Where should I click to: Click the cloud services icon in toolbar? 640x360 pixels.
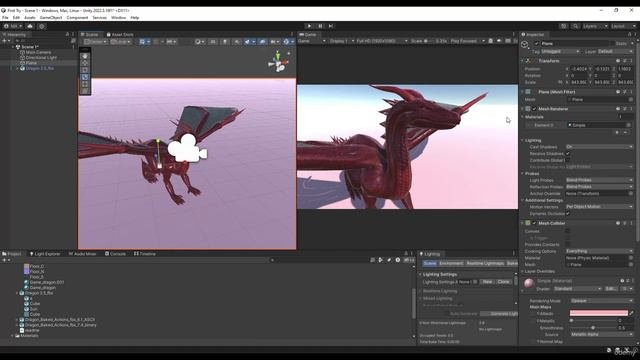click(30, 26)
